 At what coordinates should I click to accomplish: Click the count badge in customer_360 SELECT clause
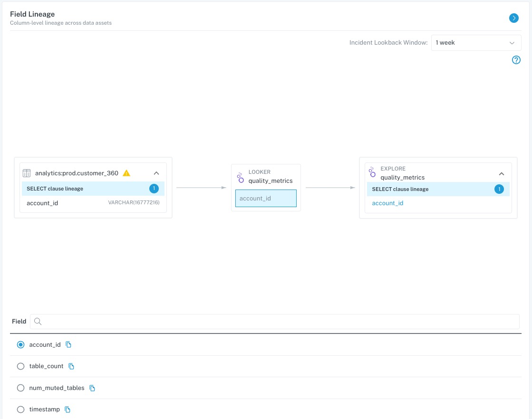[x=154, y=189]
